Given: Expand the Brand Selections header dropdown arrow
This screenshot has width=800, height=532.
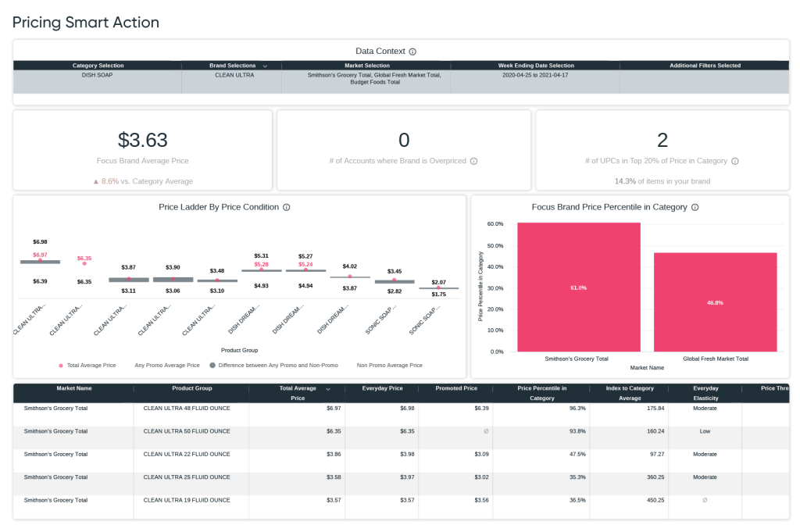Looking at the screenshot, I should [265, 66].
